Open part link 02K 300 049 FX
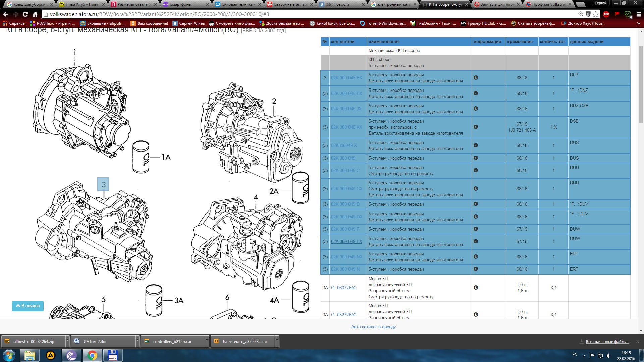 (x=346, y=241)
